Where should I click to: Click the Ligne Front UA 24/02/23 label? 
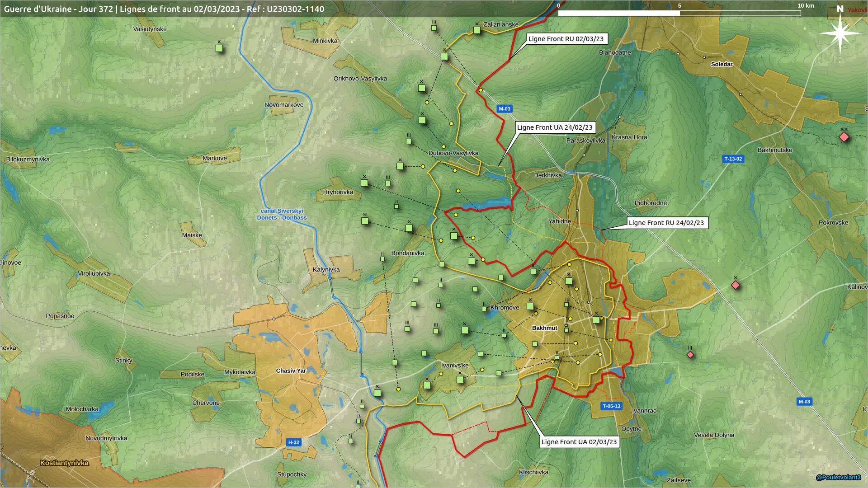(554, 127)
